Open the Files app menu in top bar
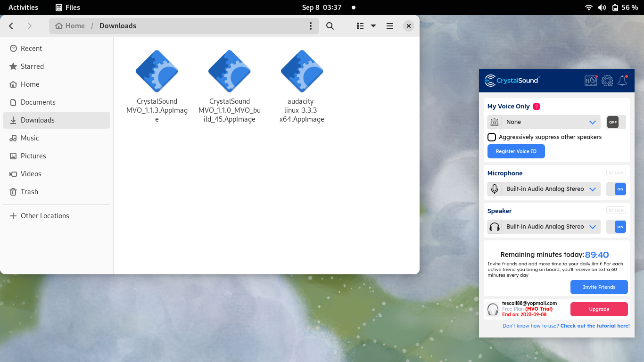644x362 pixels. point(68,7)
